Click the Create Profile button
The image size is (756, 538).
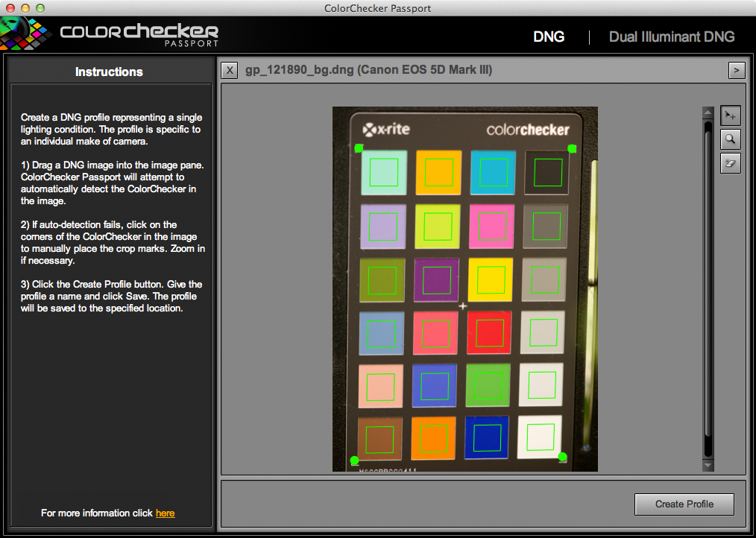pos(684,504)
